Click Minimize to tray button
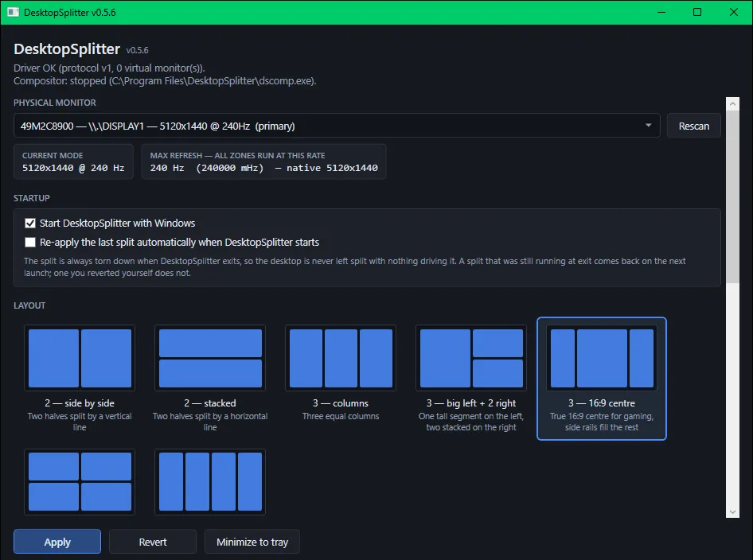Screen dimensions: 753x560 click(252, 542)
